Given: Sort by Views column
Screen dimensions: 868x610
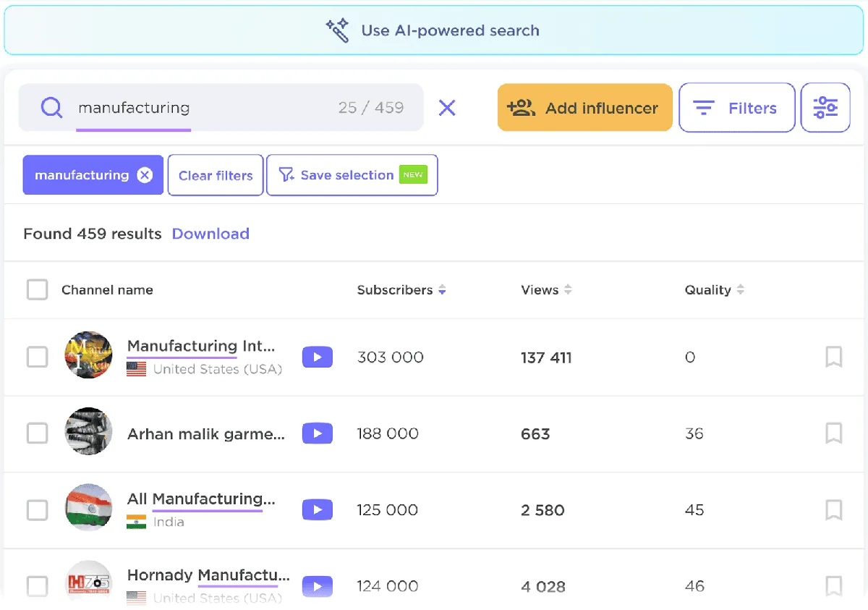Looking at the screenshot, I should click(x=546, y=290).
